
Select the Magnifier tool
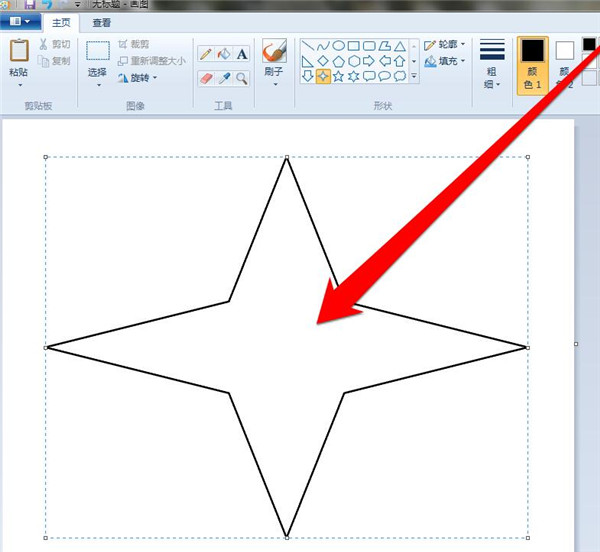point(242,77)
